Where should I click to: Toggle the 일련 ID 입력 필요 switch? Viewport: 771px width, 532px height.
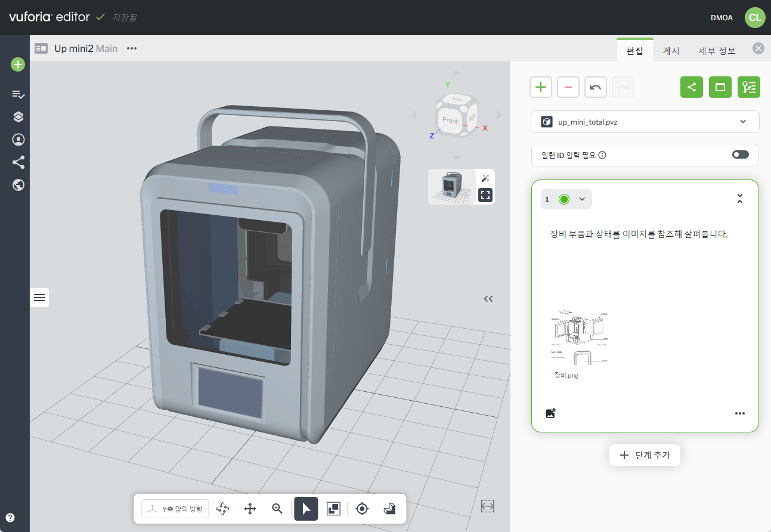[740, 154]
